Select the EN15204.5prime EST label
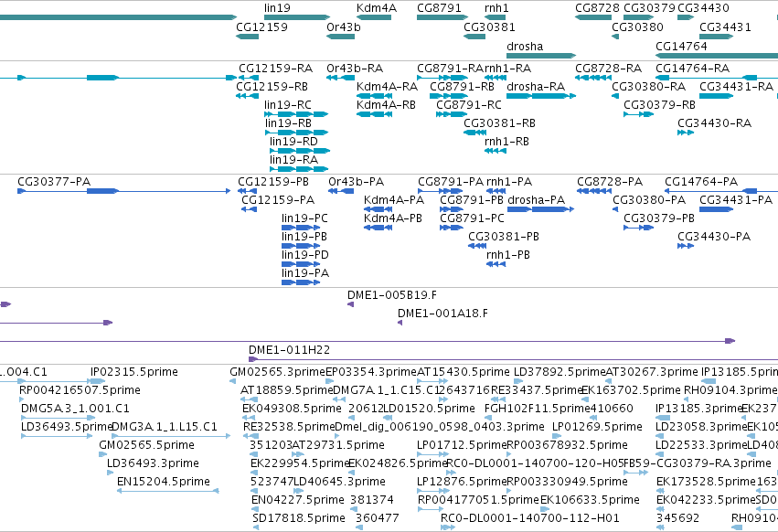Viewport: 778px width, 532px height. point(164,482)
